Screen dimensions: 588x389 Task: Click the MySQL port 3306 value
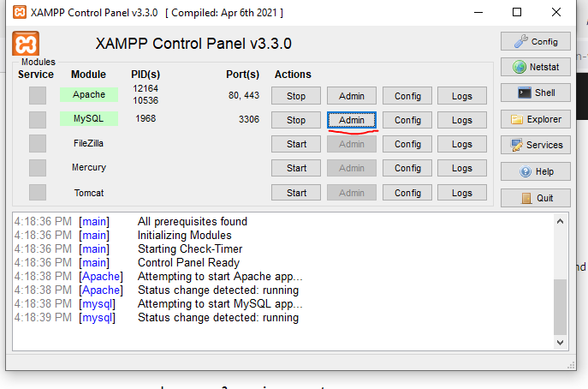click(x=249, y=119)
